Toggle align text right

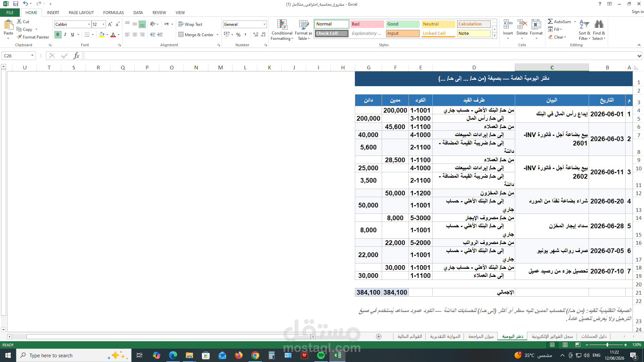[142, 35]
